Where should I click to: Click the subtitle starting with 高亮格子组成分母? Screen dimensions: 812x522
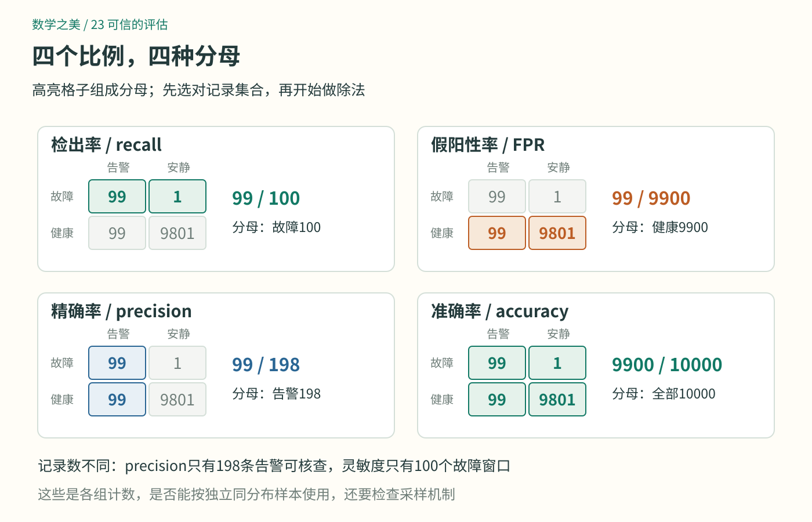tap(198, 90)
